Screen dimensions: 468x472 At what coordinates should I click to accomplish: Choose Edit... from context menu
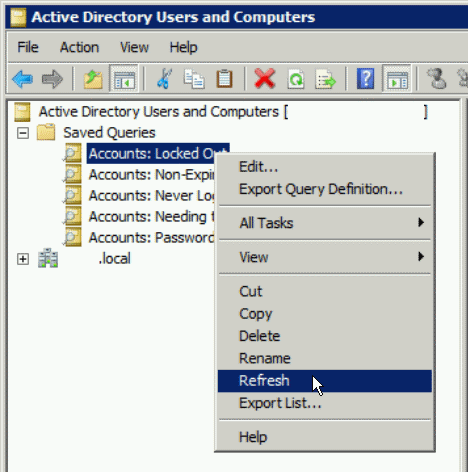tap(325, 167)
